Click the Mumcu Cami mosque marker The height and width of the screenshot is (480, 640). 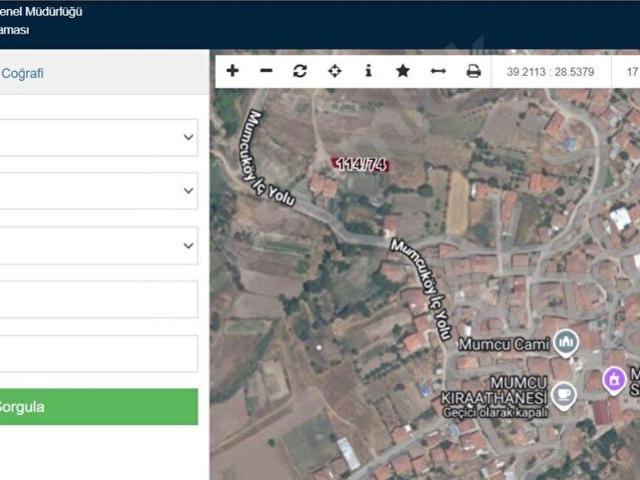click(x=566, y=342)
